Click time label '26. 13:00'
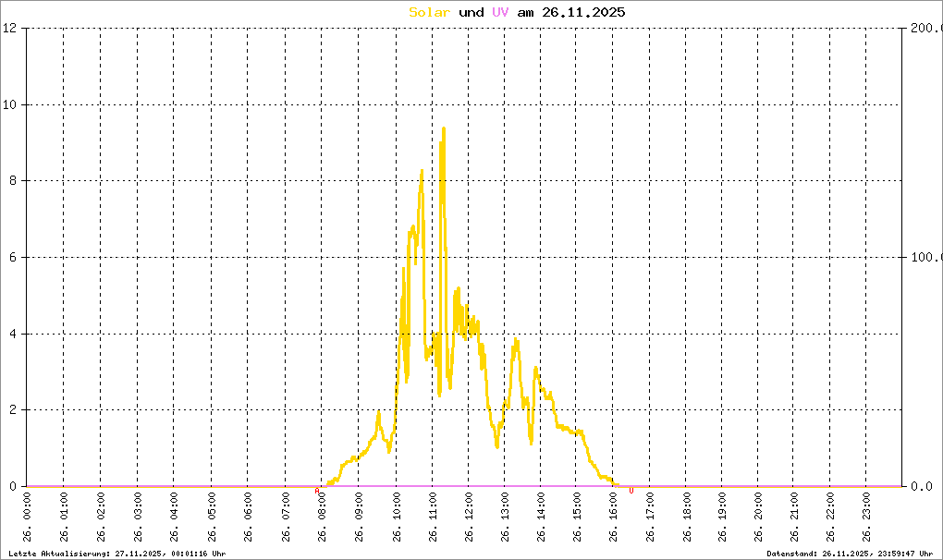 [505, 517]
